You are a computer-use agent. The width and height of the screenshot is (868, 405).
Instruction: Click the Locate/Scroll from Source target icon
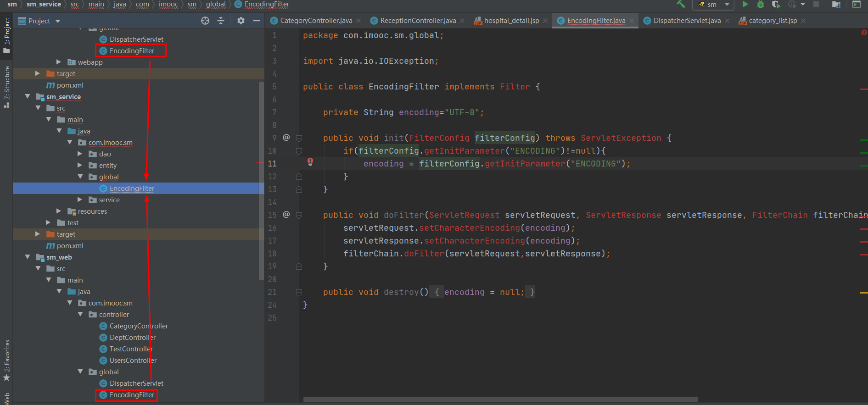[205, 21]
